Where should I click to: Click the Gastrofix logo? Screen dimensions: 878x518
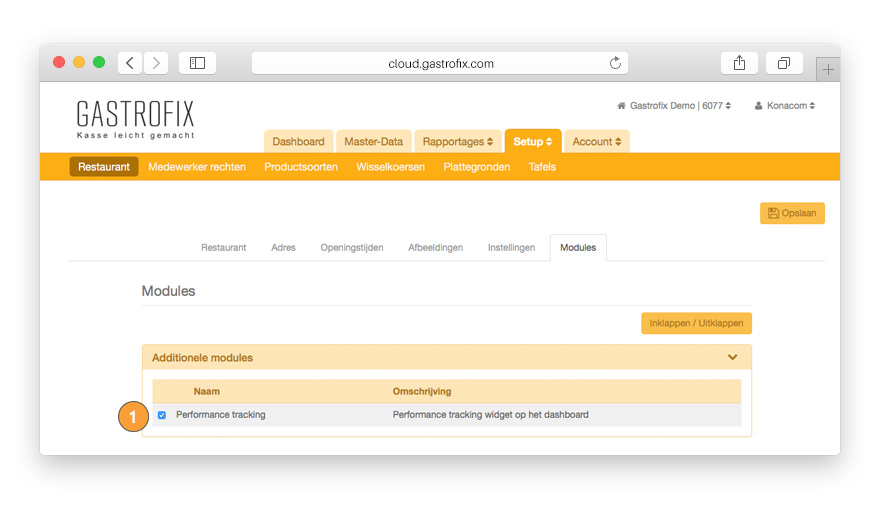tap(135, 118)
